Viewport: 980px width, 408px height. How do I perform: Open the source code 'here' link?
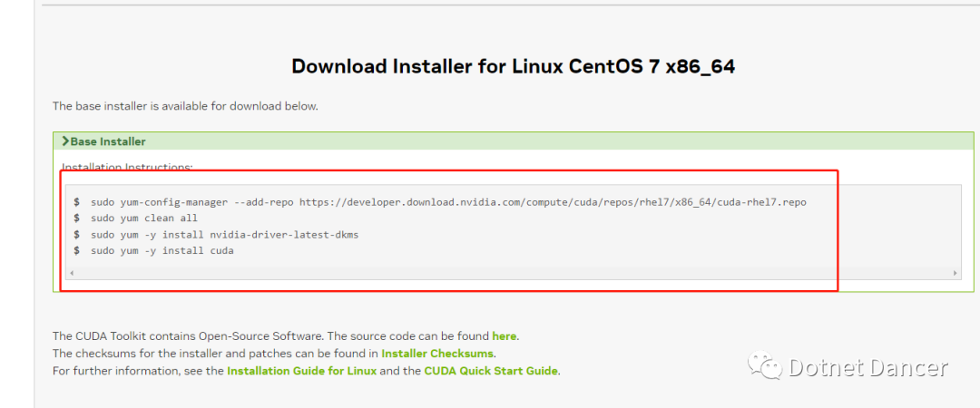click(x=504, y=336)
